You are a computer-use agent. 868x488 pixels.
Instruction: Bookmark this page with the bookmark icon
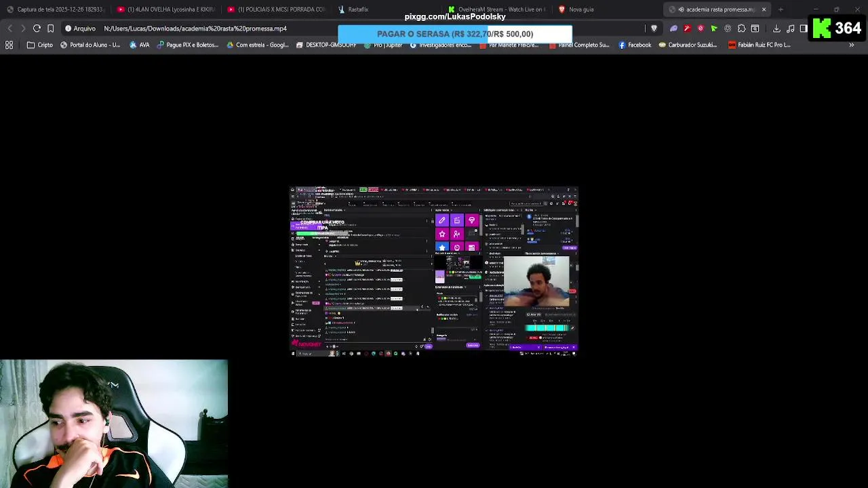click(50, 28)
